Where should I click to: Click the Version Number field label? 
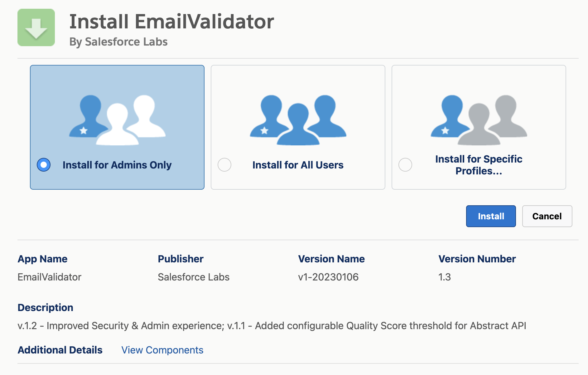pos(477,259)
